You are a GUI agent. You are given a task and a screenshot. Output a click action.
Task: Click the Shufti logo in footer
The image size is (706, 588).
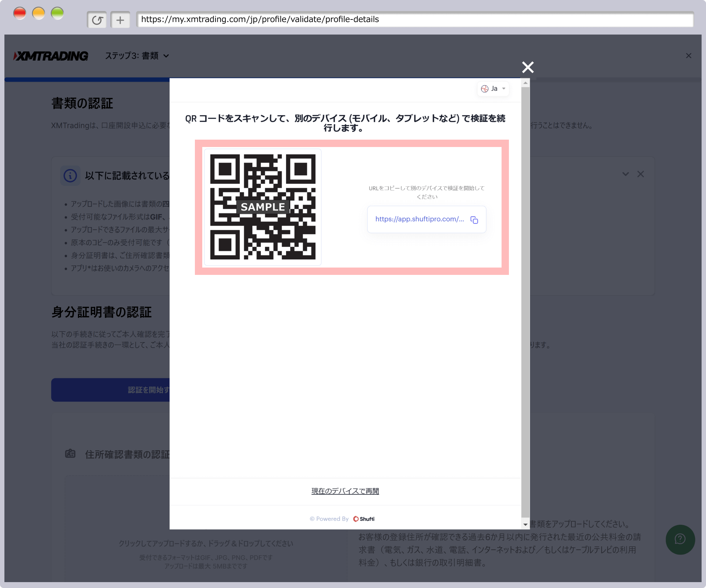[364, 519]
